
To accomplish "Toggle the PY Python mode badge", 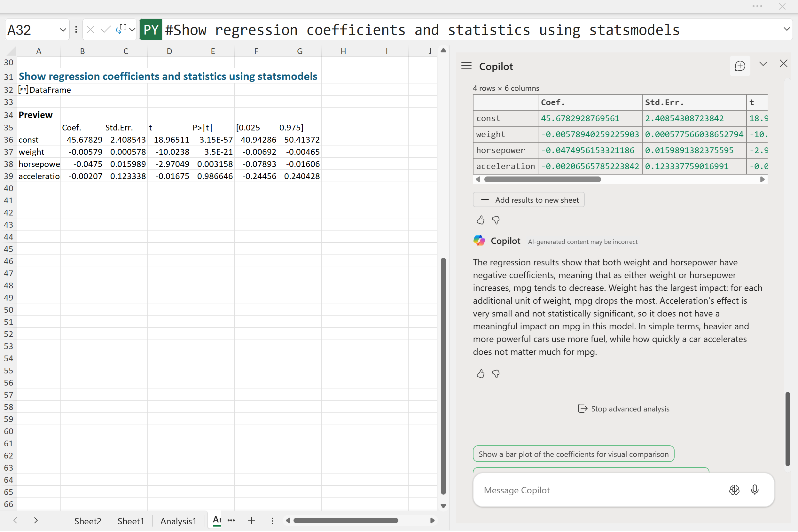I will coord(151,30).
